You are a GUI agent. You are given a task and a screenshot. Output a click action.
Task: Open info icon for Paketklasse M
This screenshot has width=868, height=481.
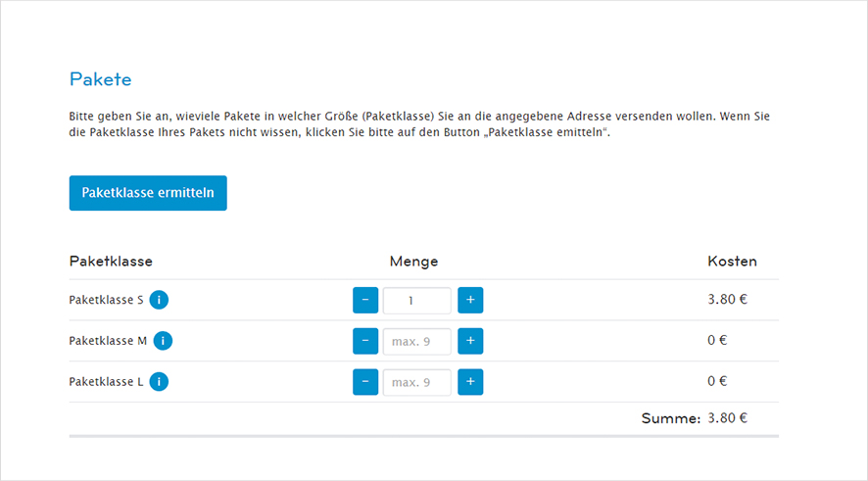tap(163, 341)
